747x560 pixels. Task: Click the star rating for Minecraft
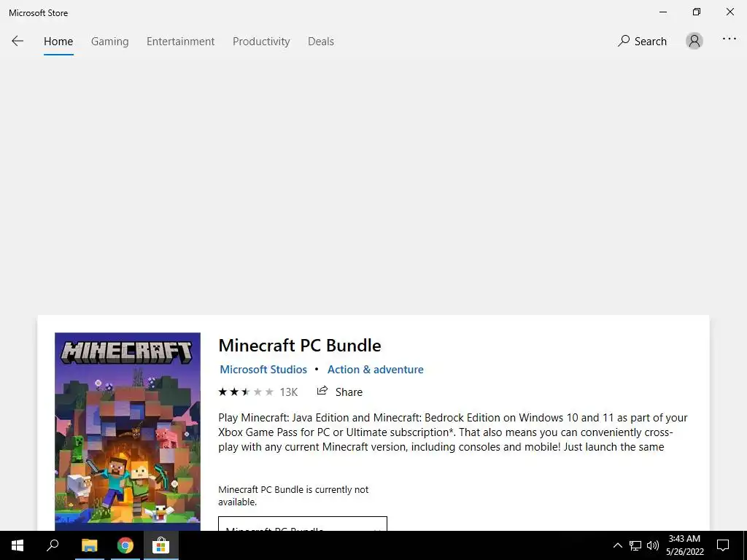[246, 392]
